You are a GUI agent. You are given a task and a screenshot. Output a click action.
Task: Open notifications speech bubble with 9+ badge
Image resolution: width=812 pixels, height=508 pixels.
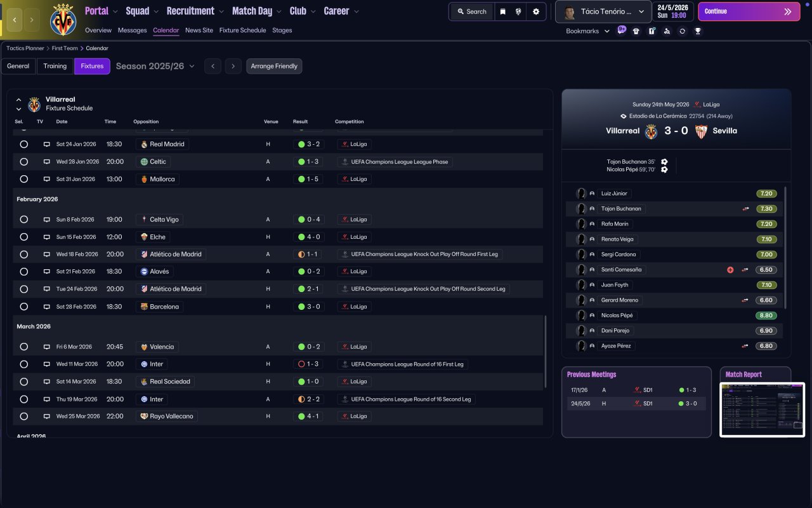tap(621, 30)
